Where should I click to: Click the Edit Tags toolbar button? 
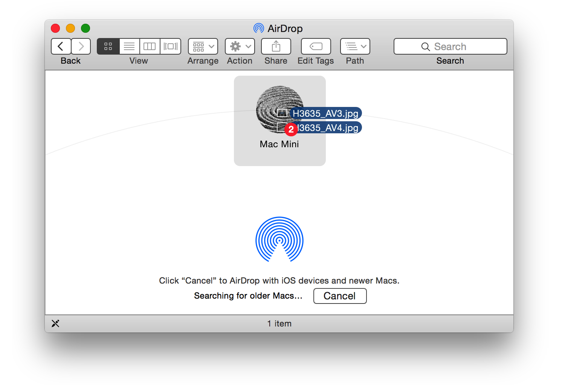316,46
